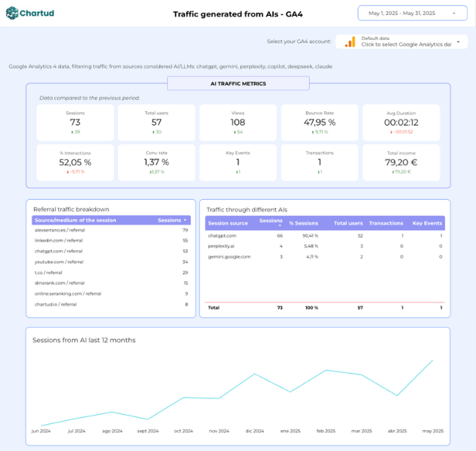This screenshot has height=451, width=476.
Task: Click the Bounce Rate metric card
Action: [319, 122]
